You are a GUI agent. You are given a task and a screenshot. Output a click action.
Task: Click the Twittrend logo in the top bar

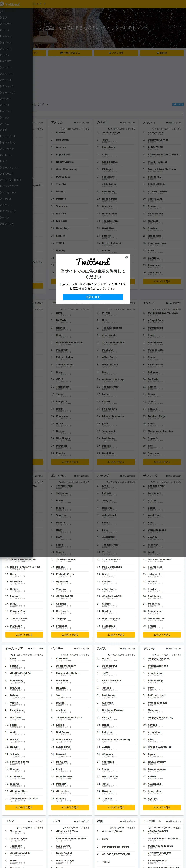tap(10, 4)
